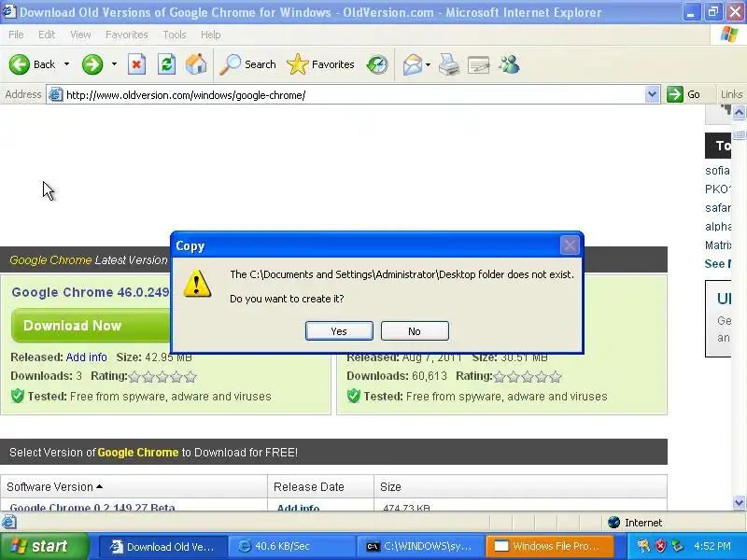Click the sofia entry in sidebar list
747x560 pixels.
pyautogui.click(x=717, y=171)
